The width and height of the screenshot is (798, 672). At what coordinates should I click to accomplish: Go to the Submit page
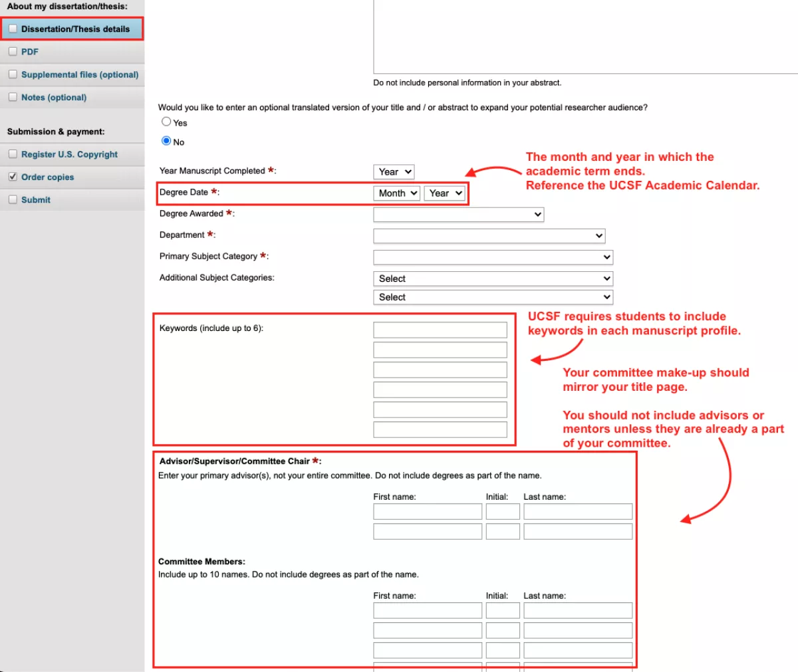[x=36, y=199]
